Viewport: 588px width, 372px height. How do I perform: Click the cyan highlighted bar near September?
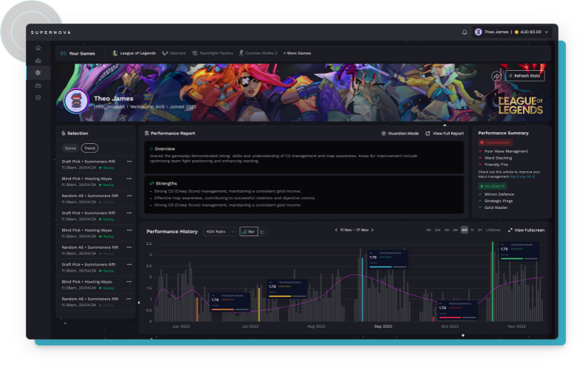click(x=362, y=289)
